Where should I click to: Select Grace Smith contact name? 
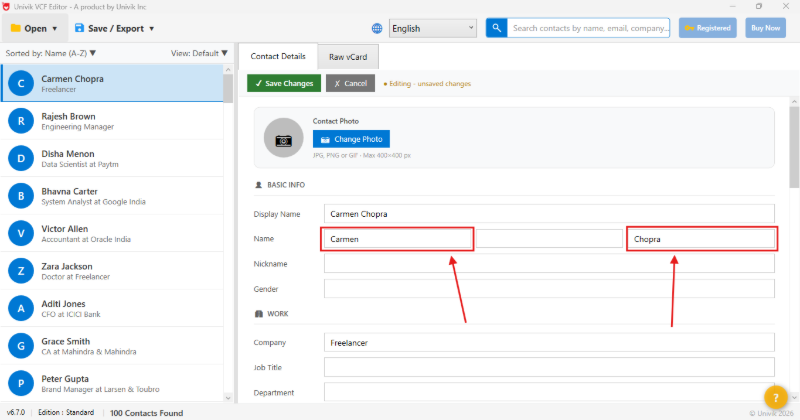(x=66, y=341)
